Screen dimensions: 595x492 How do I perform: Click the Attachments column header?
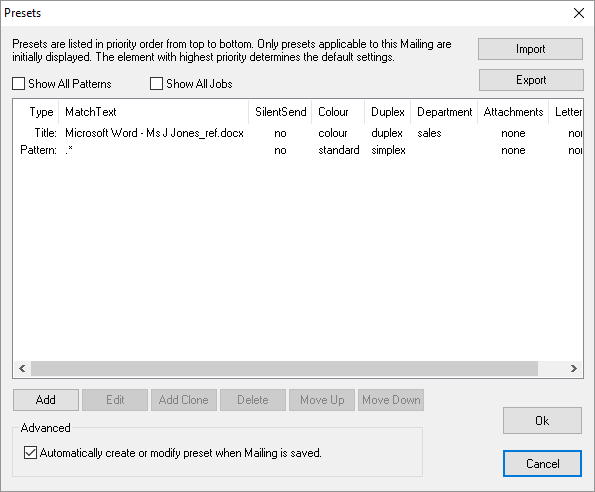tap(513, 112)
